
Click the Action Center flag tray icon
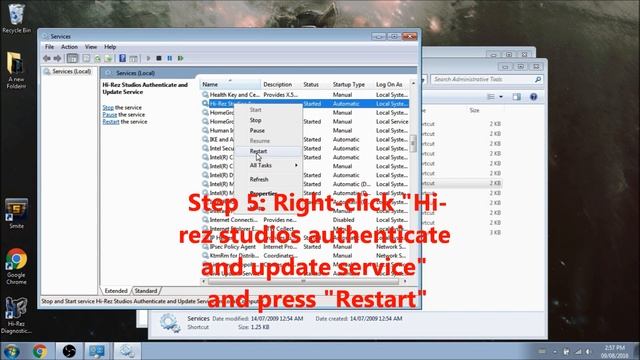[566, 351]
